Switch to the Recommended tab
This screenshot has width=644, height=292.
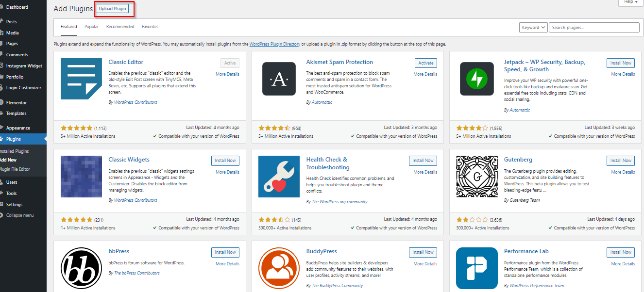tap(120, 27)
